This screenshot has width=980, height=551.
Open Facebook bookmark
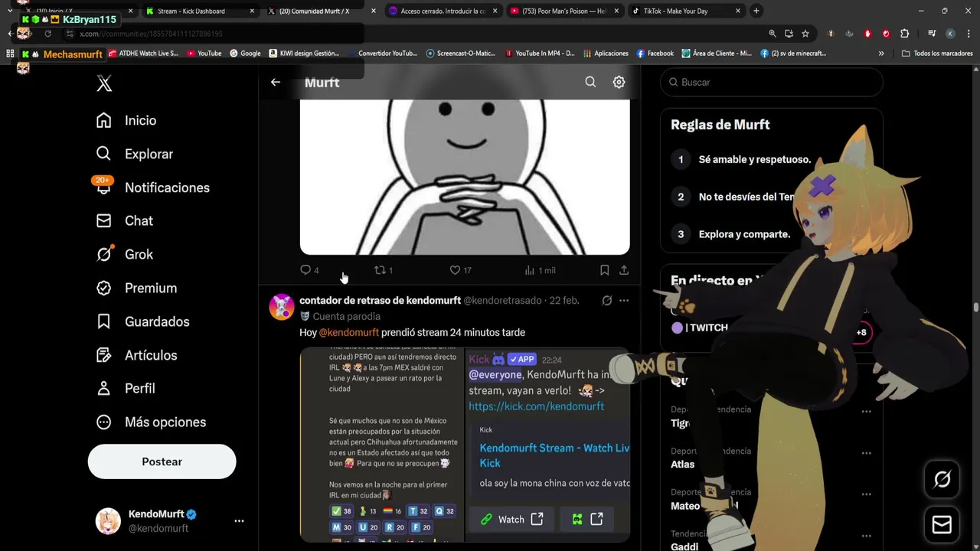click(655, 54)
